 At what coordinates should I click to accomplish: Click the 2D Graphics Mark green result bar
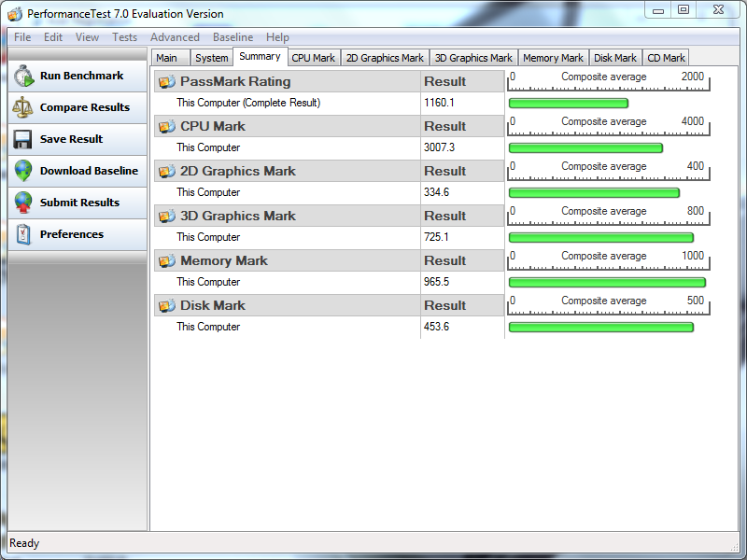(x=595, y=193)
